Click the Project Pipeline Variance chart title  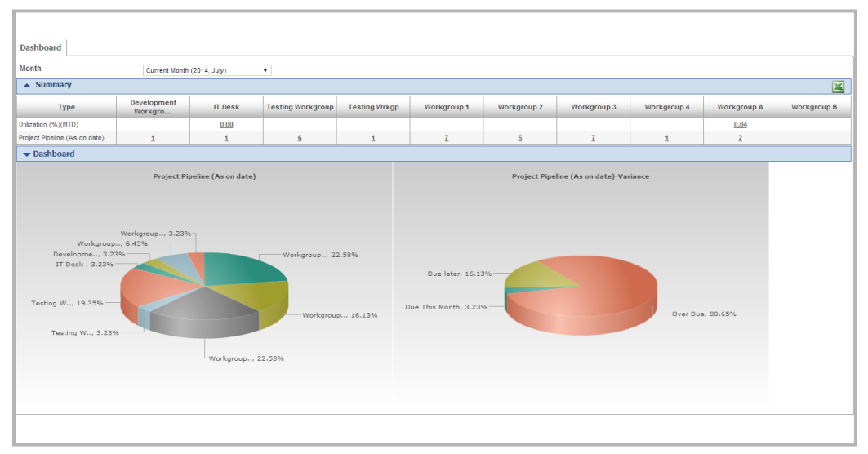(x=580, y=176)
